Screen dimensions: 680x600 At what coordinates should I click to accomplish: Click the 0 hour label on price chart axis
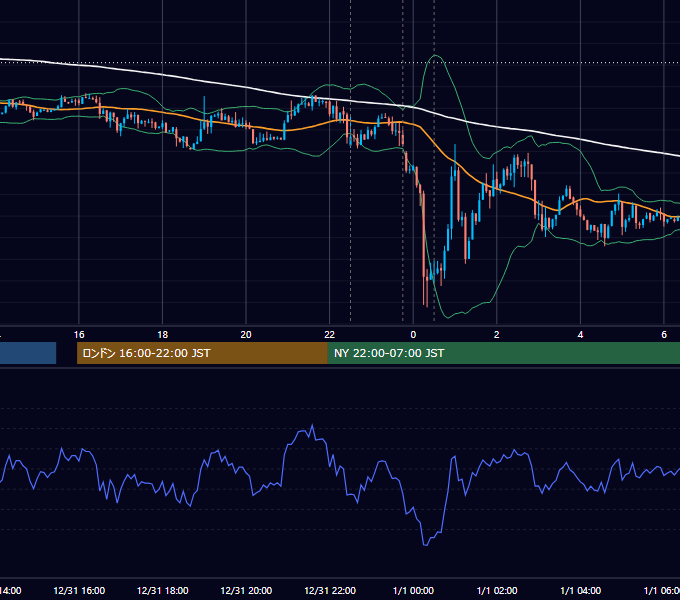[x=413, y=335]
